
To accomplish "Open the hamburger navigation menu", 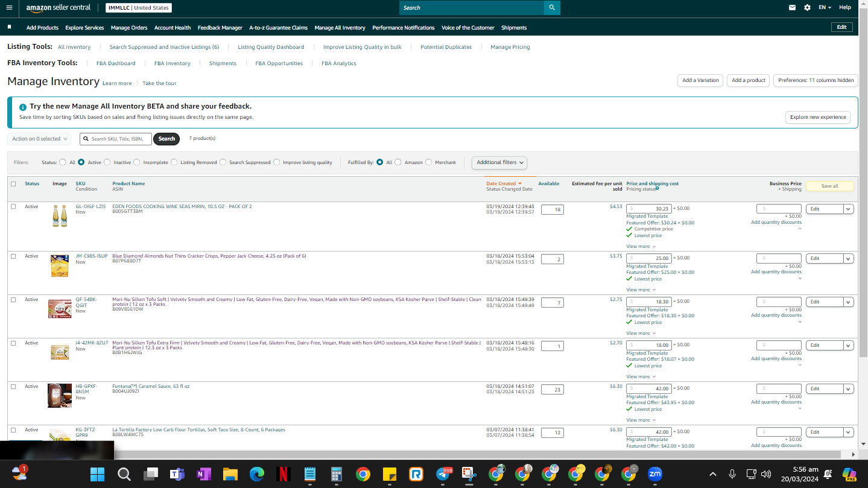I will coord(9,8).
